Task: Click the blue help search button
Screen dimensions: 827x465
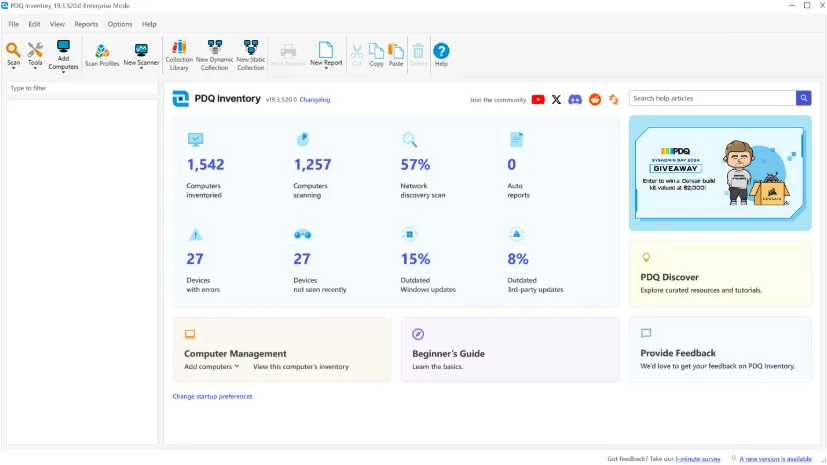Action: [x=803, y=98]
